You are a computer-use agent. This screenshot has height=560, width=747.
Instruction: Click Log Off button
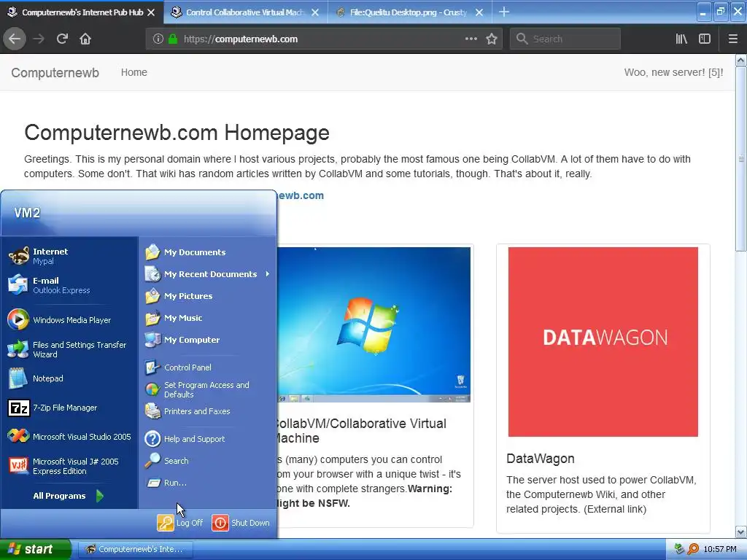(x=180, y=523)
